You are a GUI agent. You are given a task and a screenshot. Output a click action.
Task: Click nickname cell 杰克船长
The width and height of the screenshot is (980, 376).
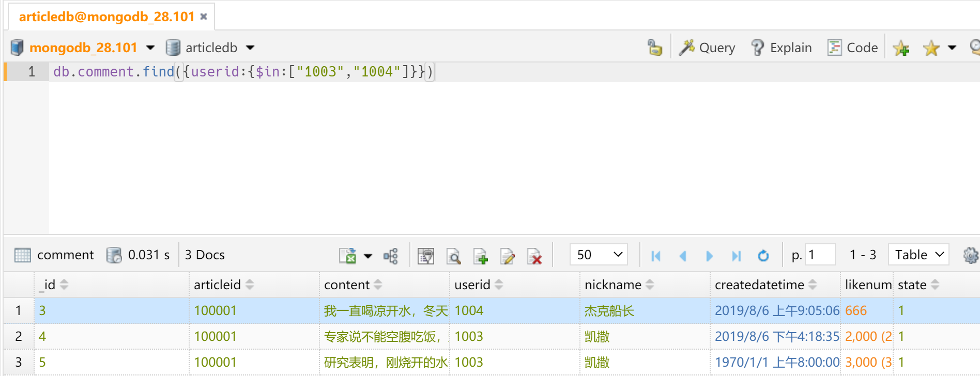point(645,310)
